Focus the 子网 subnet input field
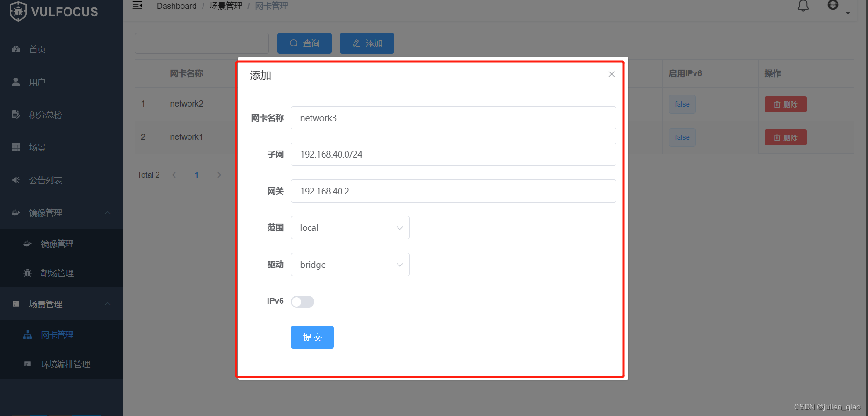The width and height of the screenshot is (868, 416). pos(453,154)
